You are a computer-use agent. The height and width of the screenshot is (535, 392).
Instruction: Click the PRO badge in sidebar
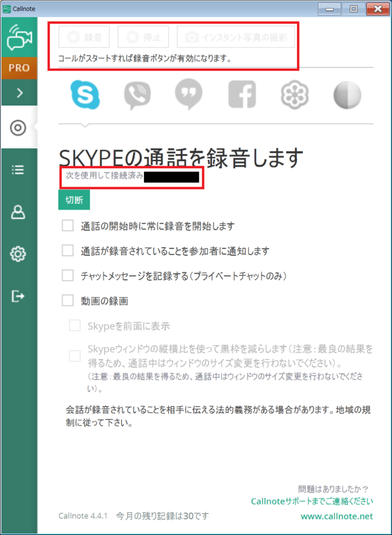click(x=19, y=68)
